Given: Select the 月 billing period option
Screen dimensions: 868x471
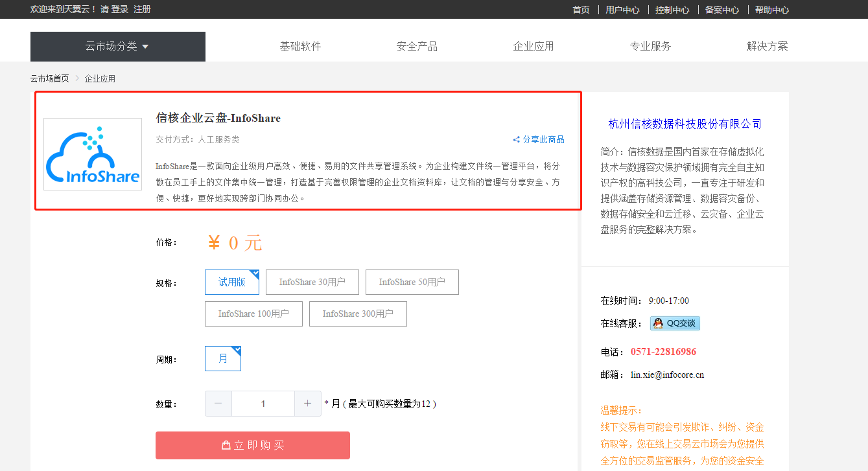Looking at the screenshot, I should click(x=223, y=358).
